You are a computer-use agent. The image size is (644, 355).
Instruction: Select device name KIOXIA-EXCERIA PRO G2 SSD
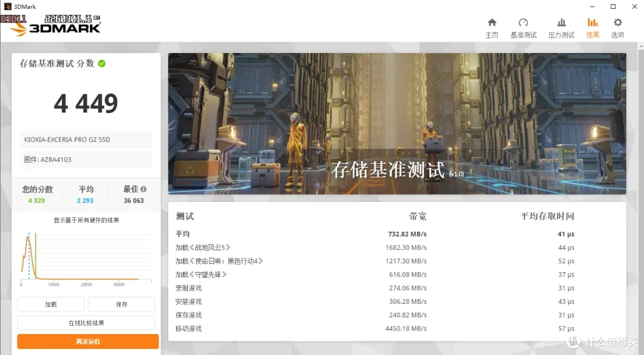point(67,139)
